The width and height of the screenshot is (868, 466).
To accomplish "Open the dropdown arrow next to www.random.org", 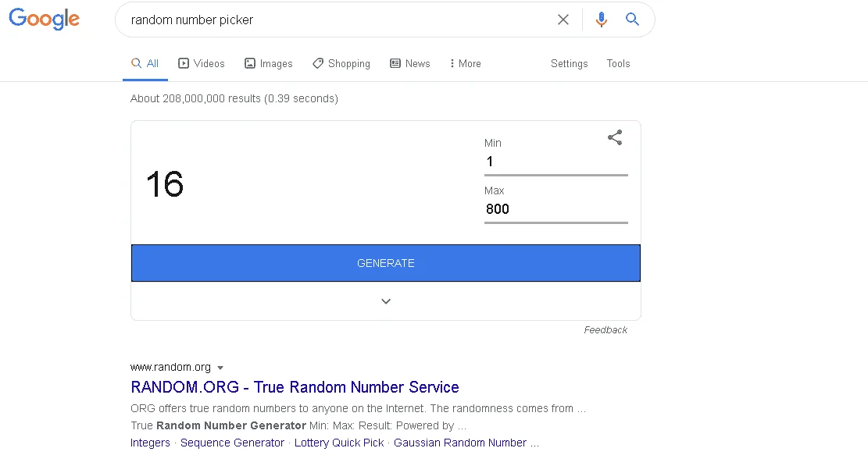I will [x=220, y=368].
